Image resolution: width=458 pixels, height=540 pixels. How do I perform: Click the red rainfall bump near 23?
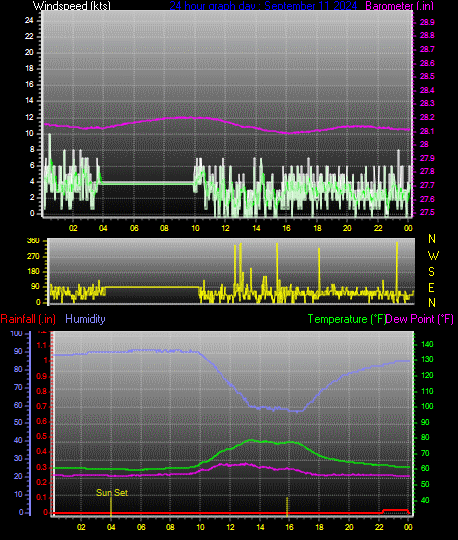[x=395, y=510]
